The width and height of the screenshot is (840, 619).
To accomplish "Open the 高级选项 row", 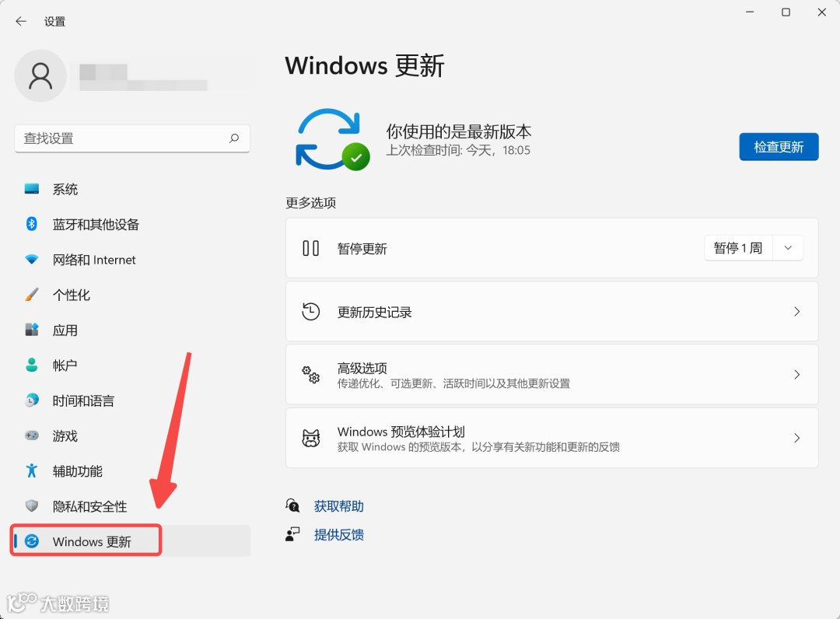I will [x=551, y=375].
